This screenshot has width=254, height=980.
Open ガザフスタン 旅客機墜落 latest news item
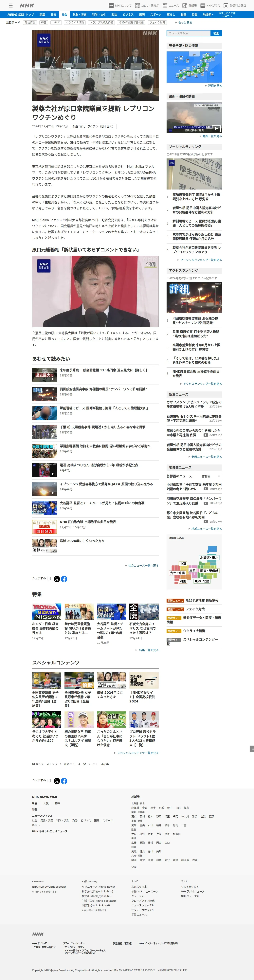194,404
